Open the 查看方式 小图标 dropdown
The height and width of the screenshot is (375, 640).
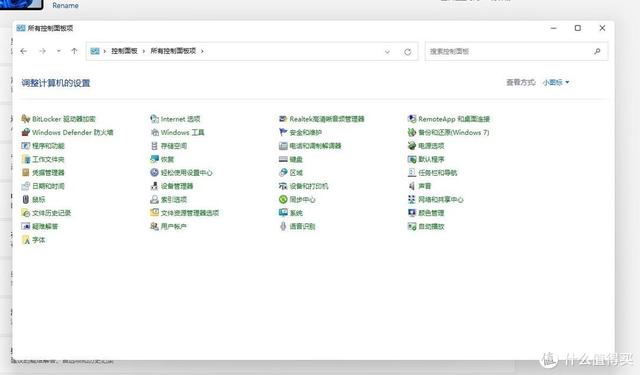[556, 82]
